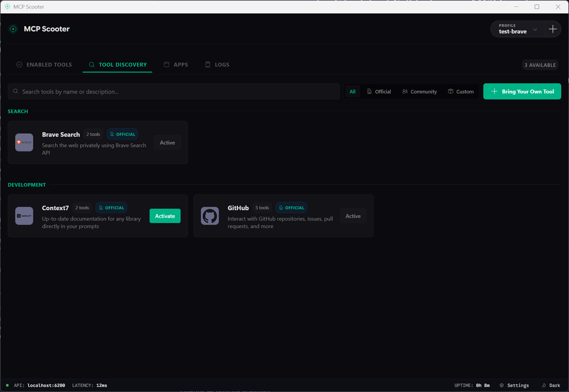Click the magnifier icon in search box
This screenshot has height=392, width=569.
tap(16, 91)
